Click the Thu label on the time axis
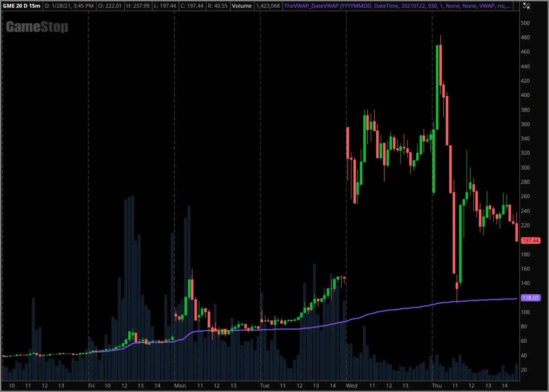549x392 pixels. pyautogui.click(x=437, y=385)
